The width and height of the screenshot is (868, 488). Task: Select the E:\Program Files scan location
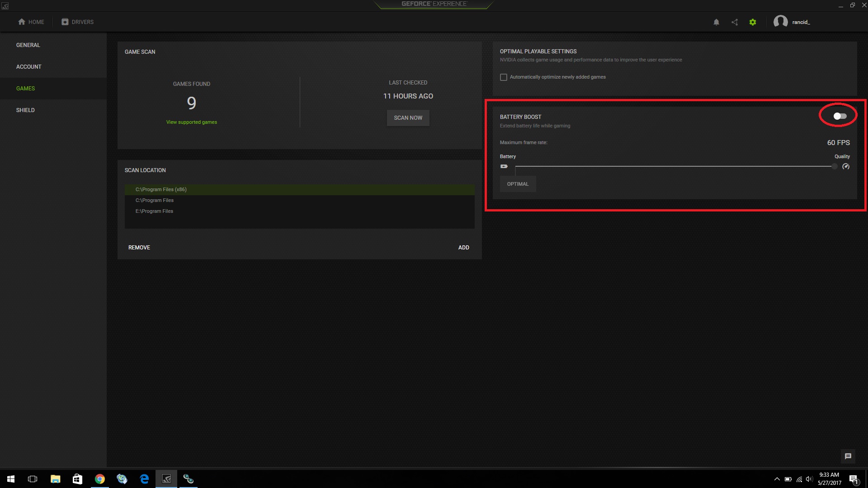pos(154,211)
